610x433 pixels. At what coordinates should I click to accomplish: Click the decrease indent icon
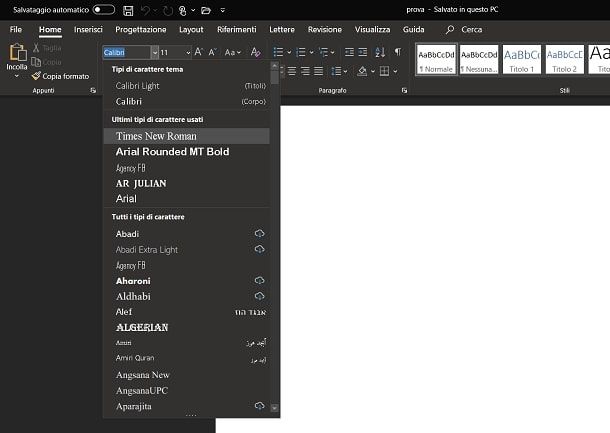pyautogui.click(x=349, y=52)
